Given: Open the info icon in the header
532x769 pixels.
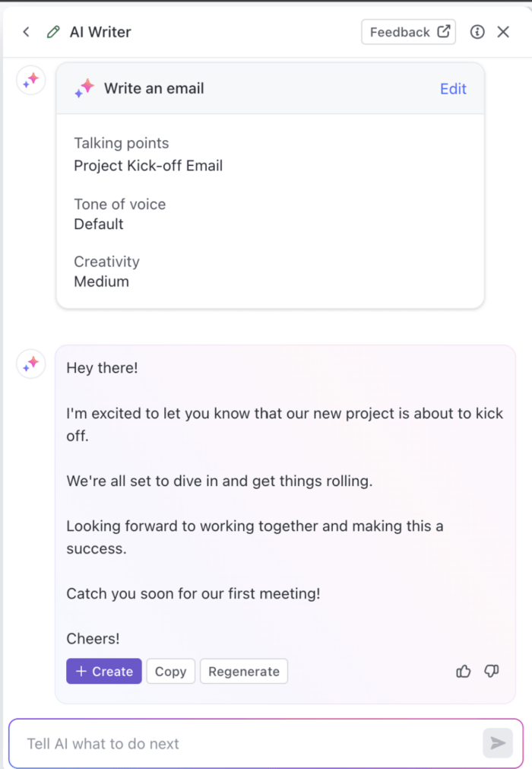Looking at the screenshot, I should [x=477, y=32].
